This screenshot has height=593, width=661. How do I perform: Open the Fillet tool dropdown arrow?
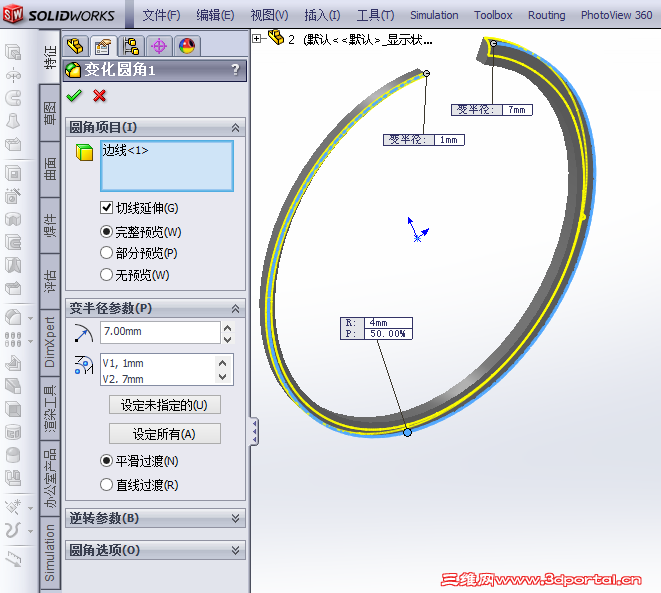(30, 318)
